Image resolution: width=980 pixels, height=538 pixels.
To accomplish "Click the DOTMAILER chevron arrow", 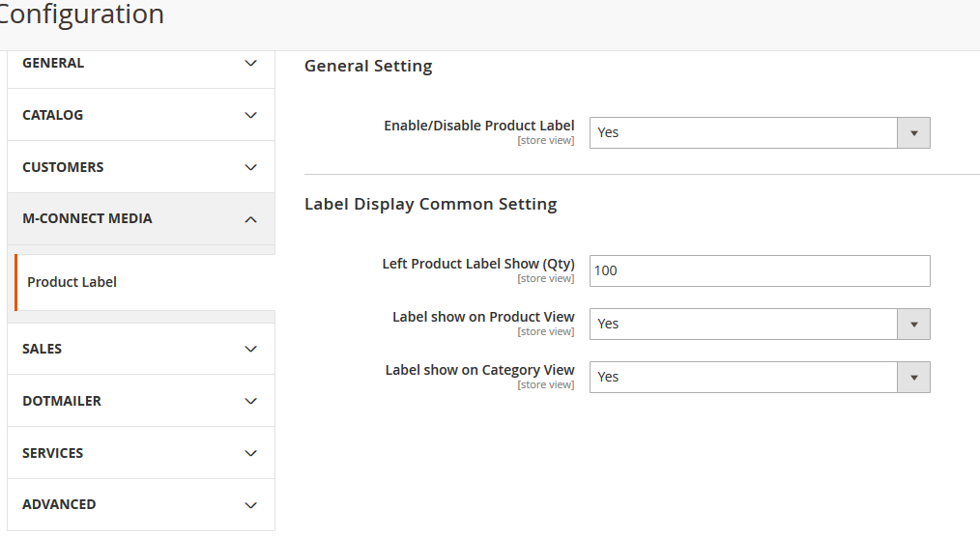I will (250, 402).
